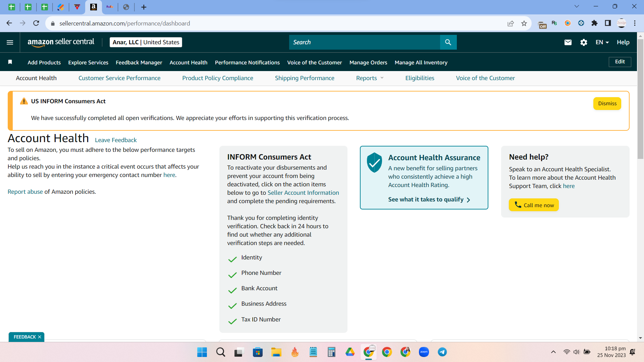
Task: Open the tab search dropdown arrow
Action: (577, 6)
